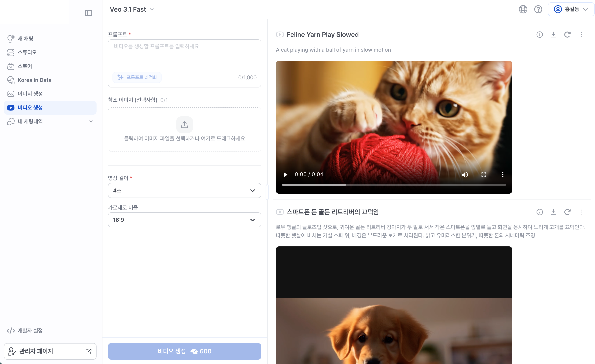Open the 영상 길이 4초 dropdown
Image resolution: width=595 pixels, height=364 pixels.
tap(184, 190)
